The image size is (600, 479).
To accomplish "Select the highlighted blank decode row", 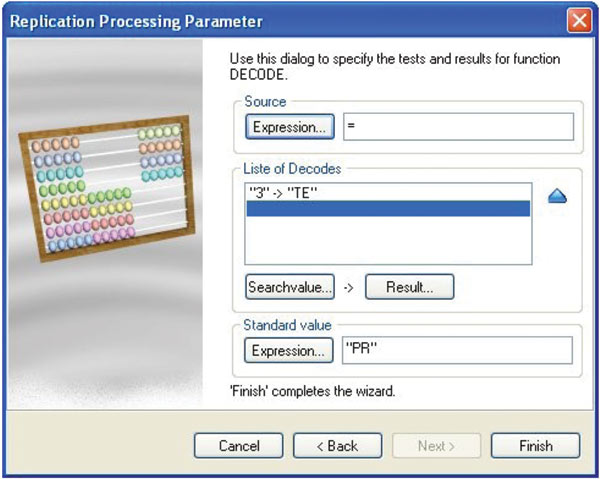I will (388, 209).
